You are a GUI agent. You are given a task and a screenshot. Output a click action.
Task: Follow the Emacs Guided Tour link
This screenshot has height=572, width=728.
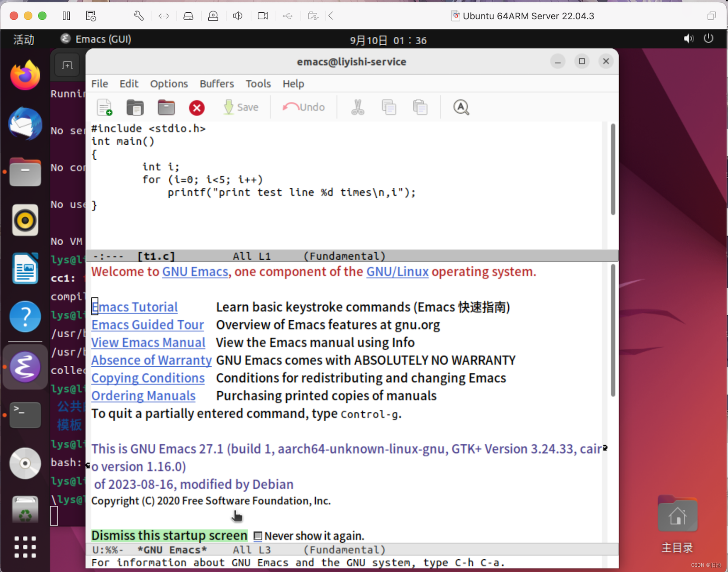[148, 325]
